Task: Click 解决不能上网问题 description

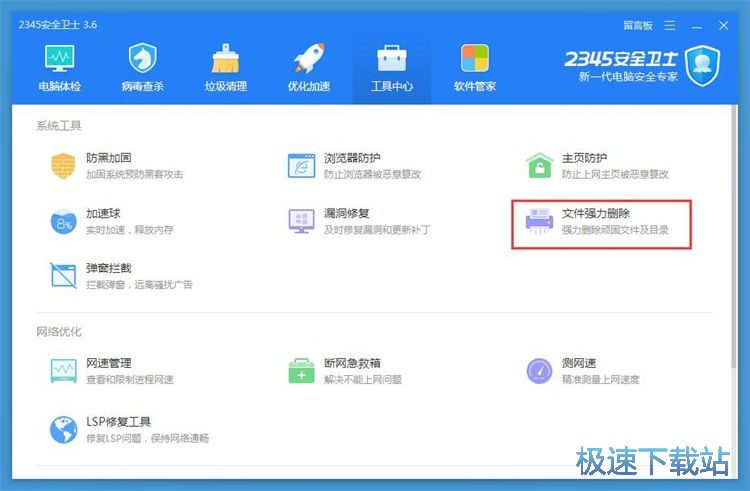Action: [x=363, y=380]
